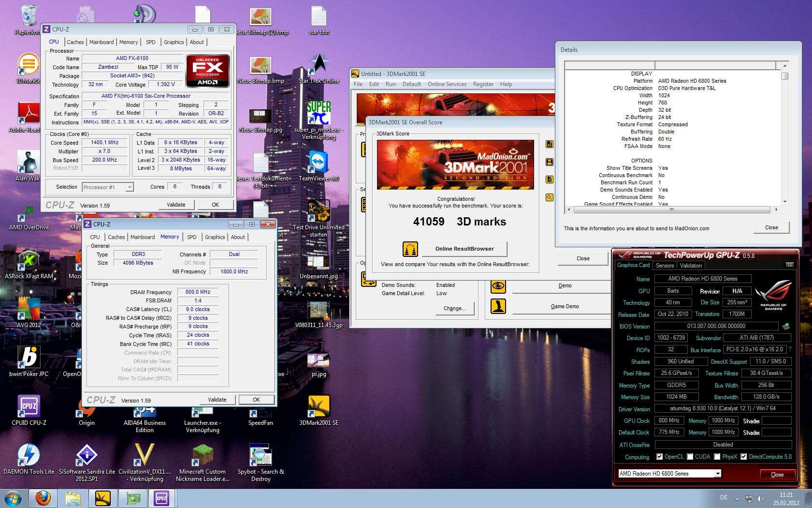Open start.txt file on desktop
This screenshot has width=812, height=508.
(x=319, y=20)
